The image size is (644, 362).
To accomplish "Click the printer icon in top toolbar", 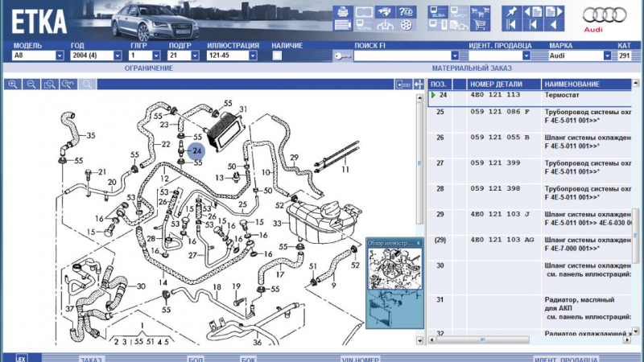I will [341, 11].
